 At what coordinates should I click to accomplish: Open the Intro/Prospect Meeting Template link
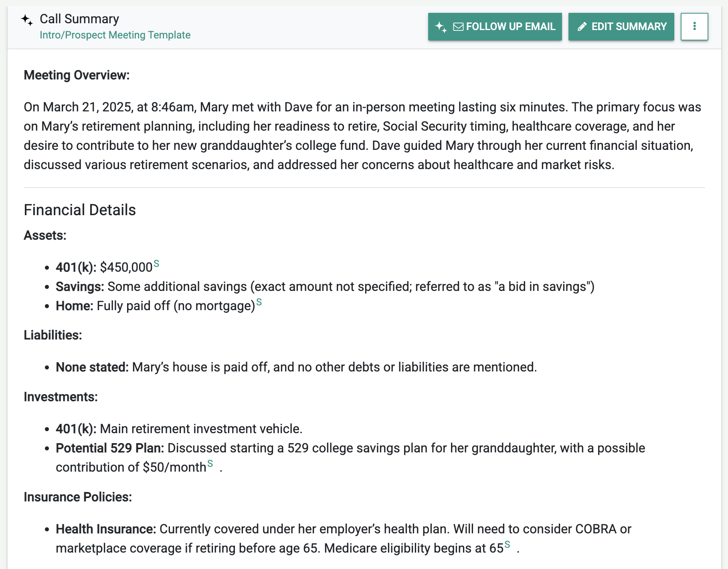coord(115,35)
